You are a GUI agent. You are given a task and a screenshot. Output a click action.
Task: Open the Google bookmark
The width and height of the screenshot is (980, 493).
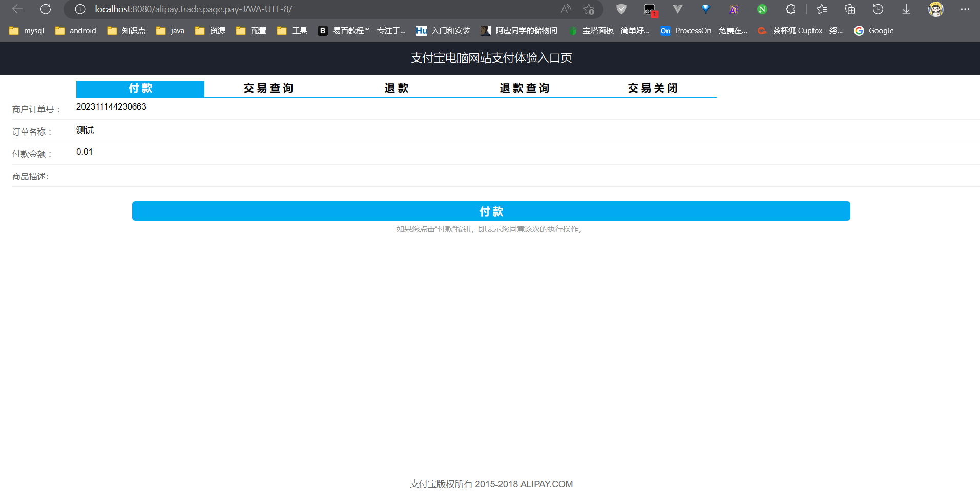(x=873, y=31)
